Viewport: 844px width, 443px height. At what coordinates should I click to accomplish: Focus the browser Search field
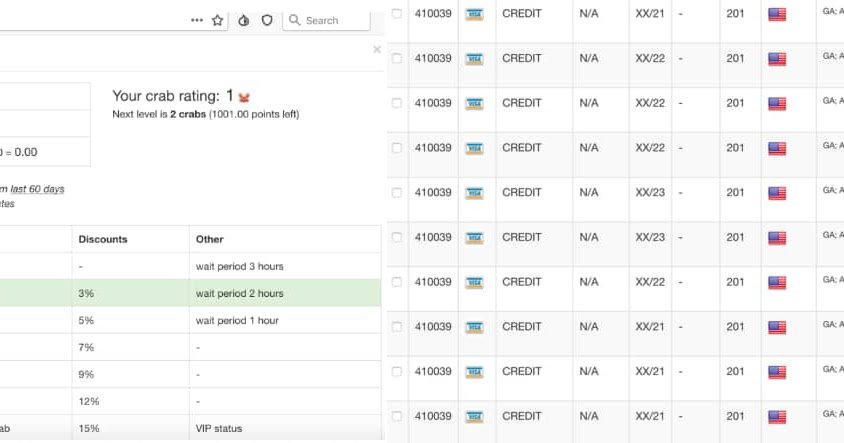pyautogui.click(x=327, y=20)
